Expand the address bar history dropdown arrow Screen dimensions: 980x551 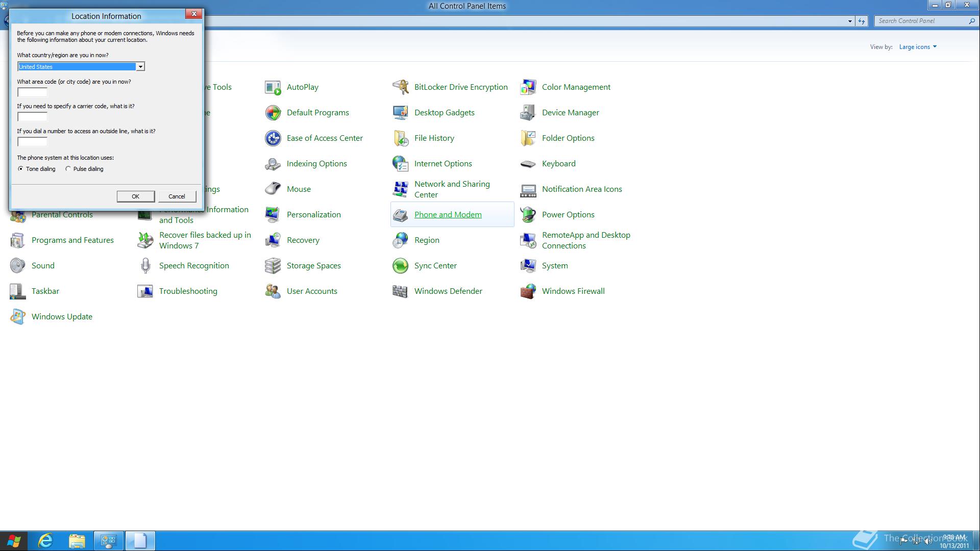(850, 21)
